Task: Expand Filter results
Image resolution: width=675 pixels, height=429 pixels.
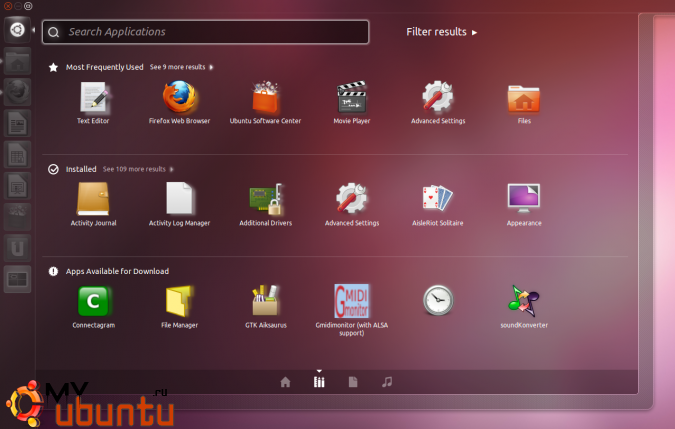Action: click(x=442, y=32)
